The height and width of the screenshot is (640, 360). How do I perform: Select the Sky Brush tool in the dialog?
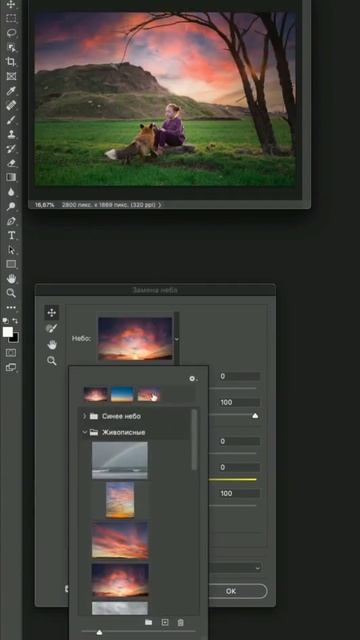click(x=51, y=329)
